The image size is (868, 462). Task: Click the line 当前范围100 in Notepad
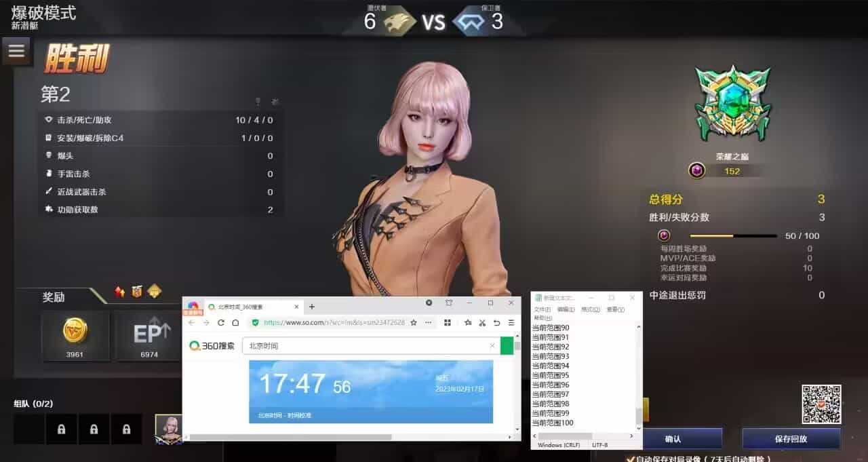click(553, 423)
